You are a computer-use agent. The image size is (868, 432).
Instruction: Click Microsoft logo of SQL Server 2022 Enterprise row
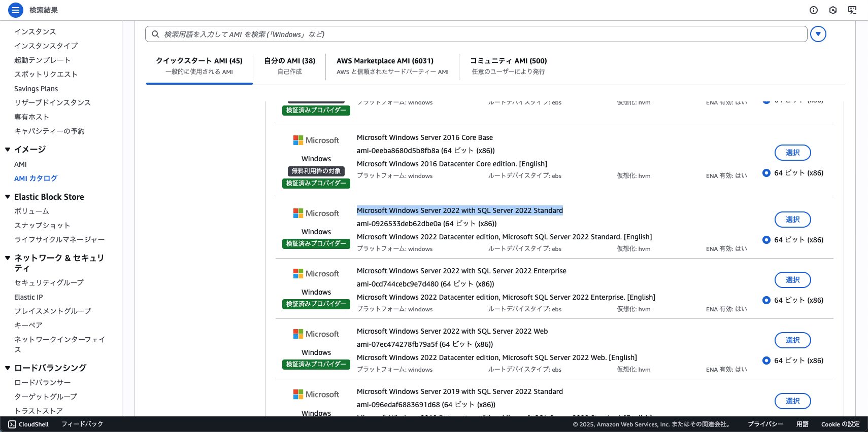pyautogui.click(x=316, y=274)
